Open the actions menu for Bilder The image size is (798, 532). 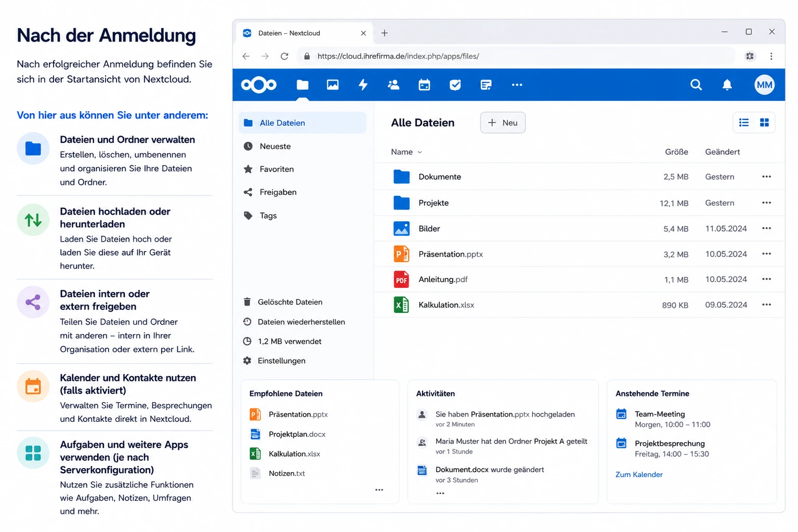tap(766, 228)
